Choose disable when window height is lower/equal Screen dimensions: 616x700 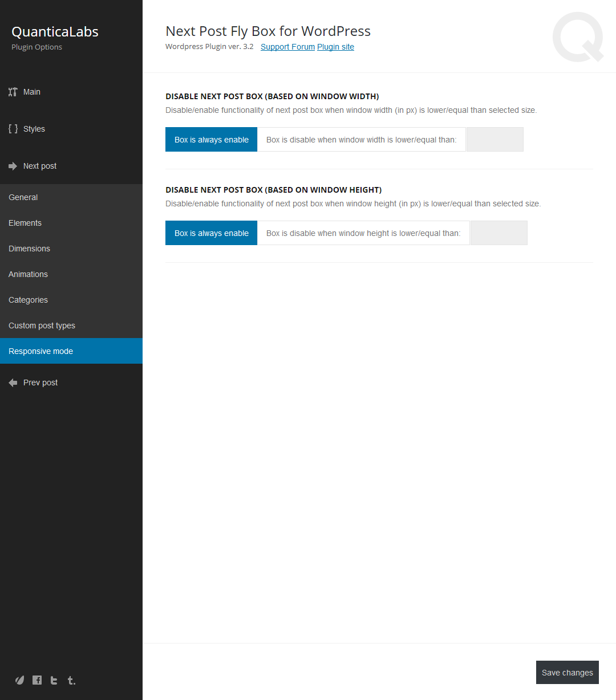click(x=363, y=233)
